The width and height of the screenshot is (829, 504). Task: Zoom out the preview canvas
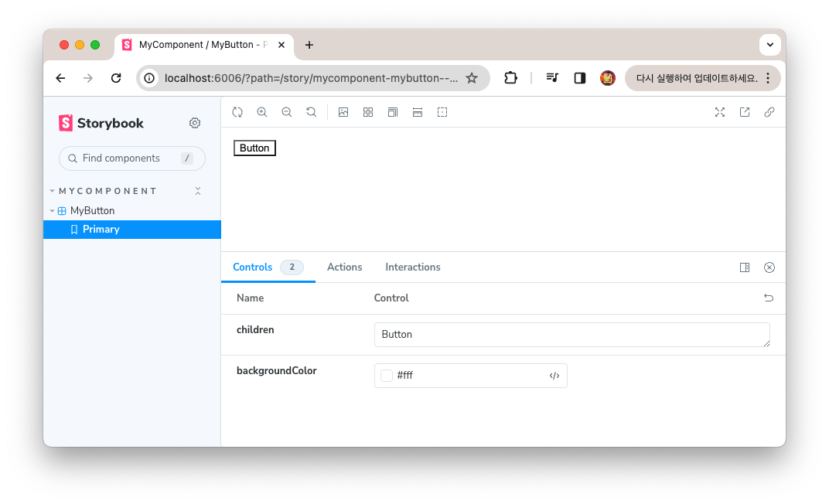click(x=287, y=112)
